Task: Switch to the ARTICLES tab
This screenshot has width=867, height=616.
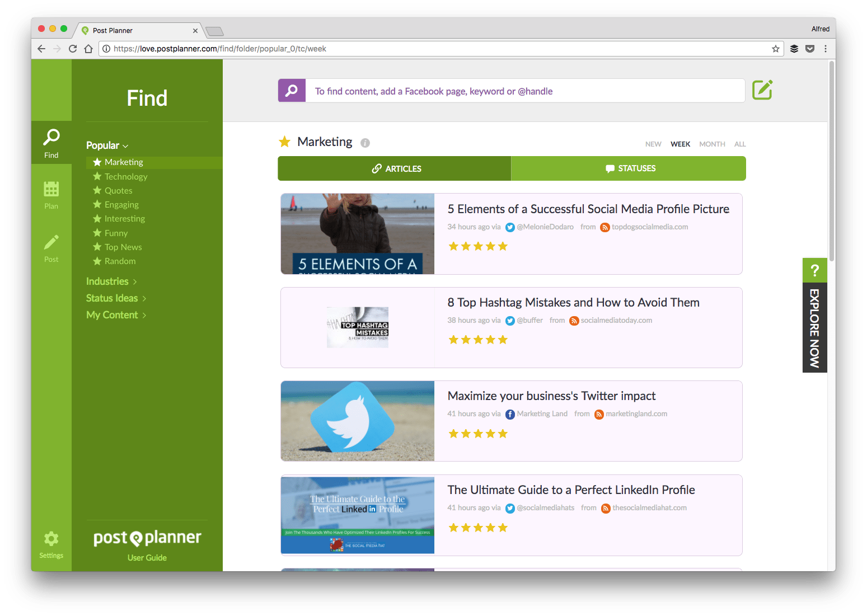Action: [395, 168]
